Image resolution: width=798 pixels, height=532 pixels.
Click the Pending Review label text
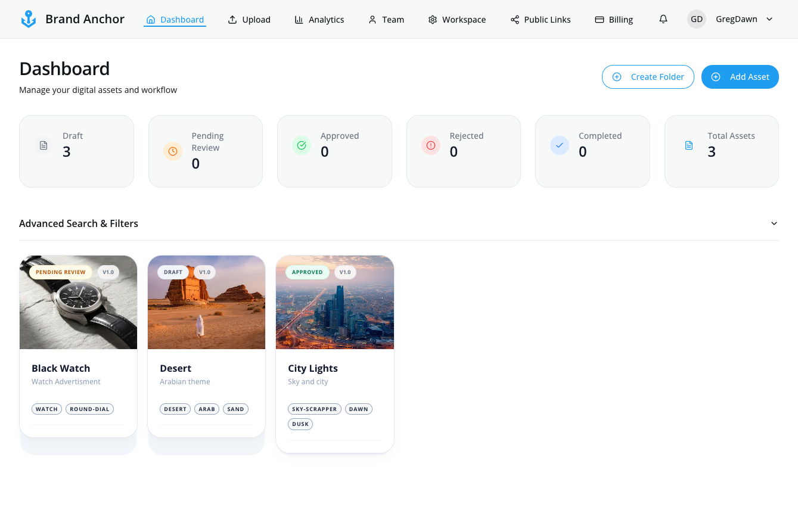(207, 142)
